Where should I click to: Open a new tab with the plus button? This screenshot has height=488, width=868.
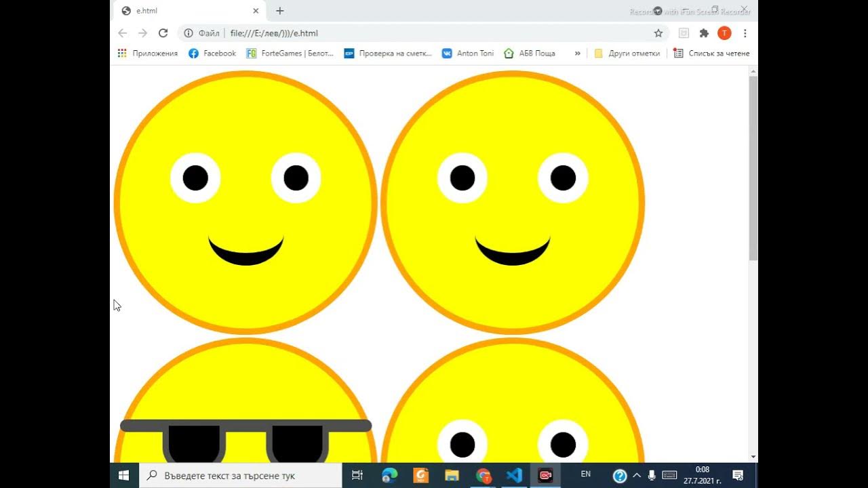279,11
